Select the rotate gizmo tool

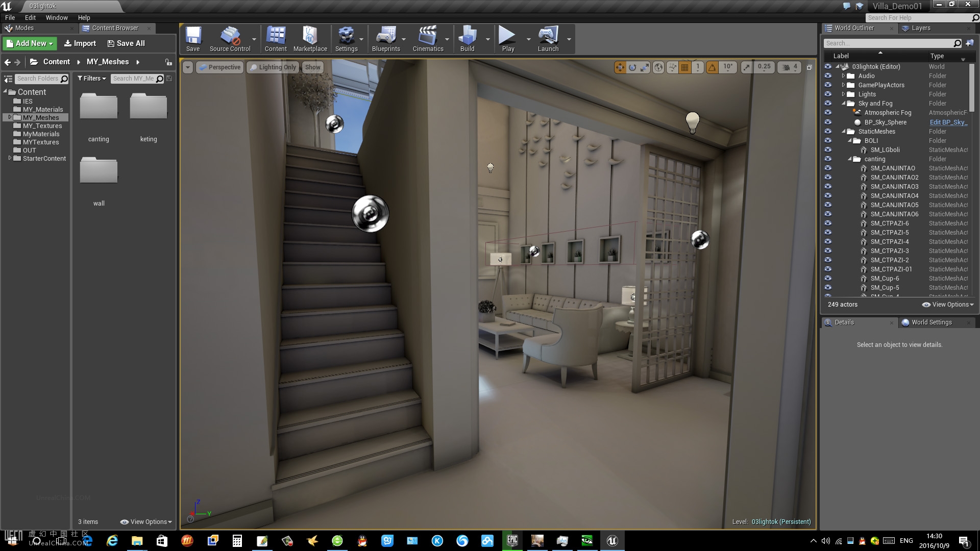pyautogui.click(x=632, y=67)
